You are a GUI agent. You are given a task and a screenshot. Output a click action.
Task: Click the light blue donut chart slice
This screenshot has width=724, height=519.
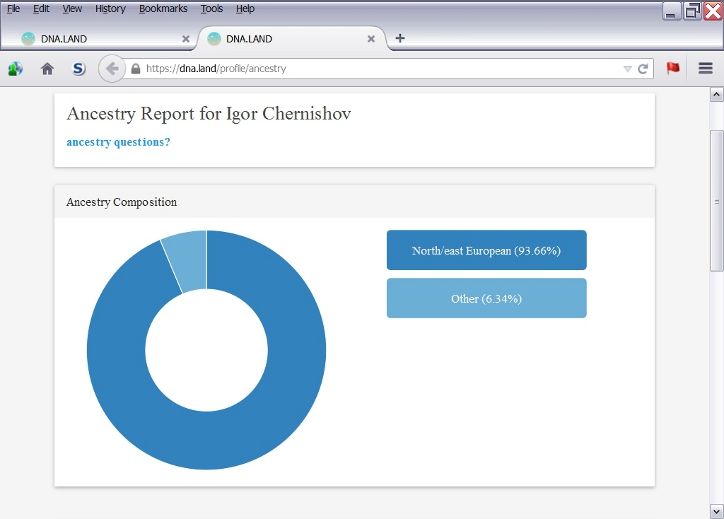187,261
